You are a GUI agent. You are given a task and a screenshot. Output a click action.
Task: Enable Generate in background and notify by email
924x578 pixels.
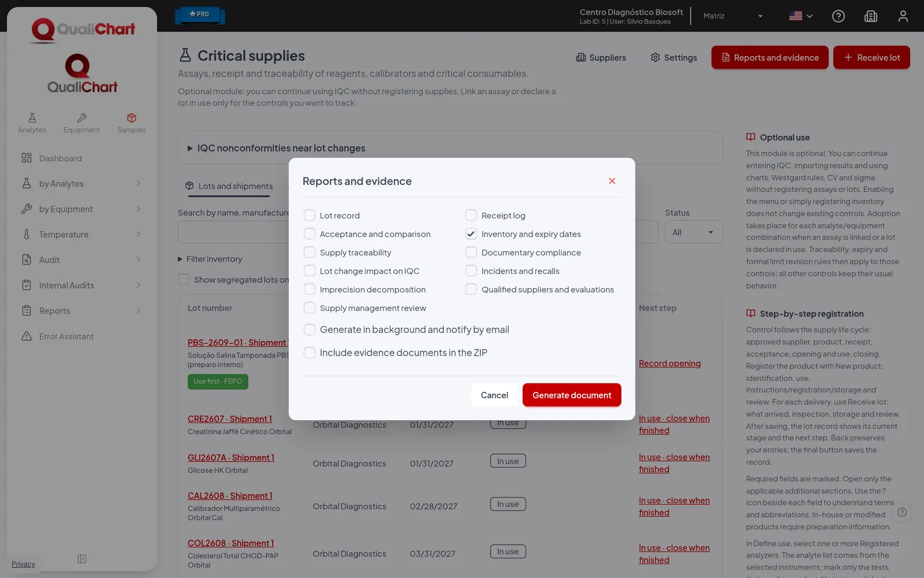click(x=310, y=329)
